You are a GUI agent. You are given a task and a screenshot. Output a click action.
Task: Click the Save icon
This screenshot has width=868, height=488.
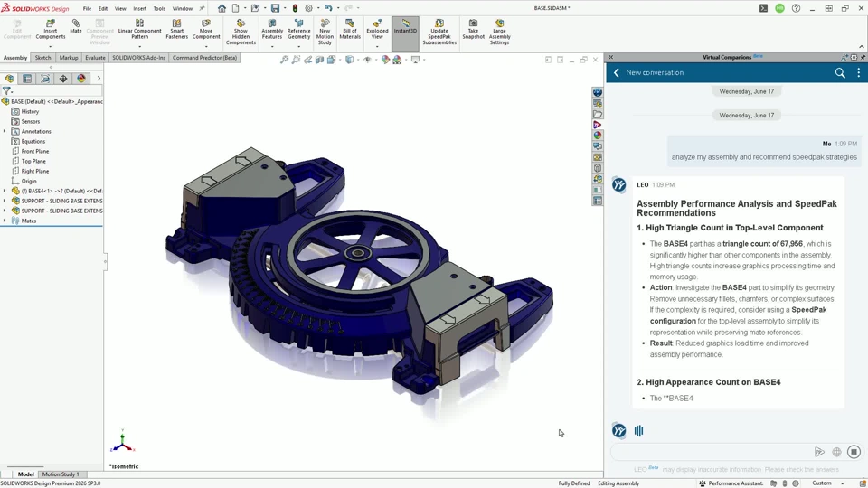(x=275, y=8)
